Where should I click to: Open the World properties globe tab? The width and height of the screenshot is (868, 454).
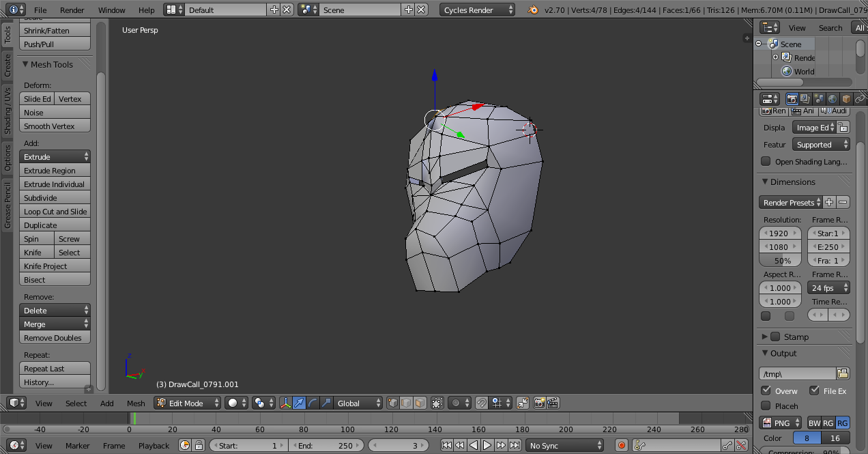(x=833, y=99)
